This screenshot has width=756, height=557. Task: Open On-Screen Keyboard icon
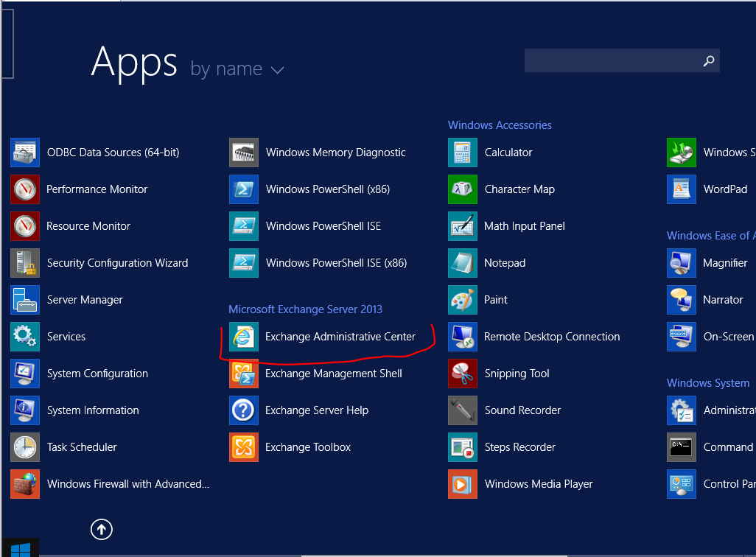click(682, 337)
